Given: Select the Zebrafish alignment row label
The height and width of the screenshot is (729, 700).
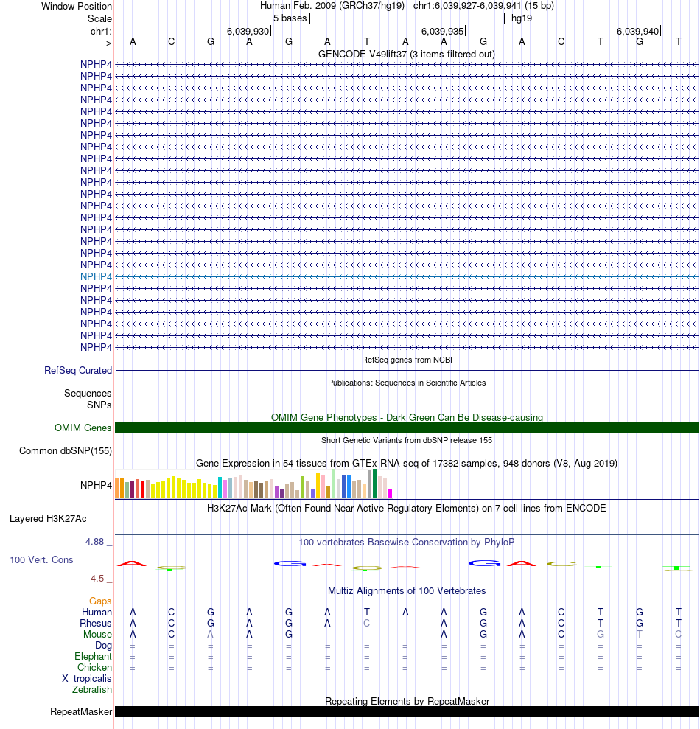Looking at the screenshot, I should pos(92,689).
